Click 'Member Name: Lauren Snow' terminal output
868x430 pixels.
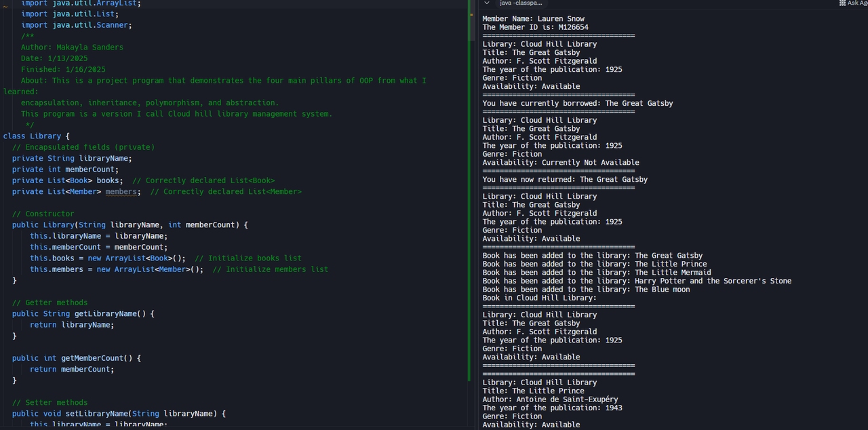point(533,18)
